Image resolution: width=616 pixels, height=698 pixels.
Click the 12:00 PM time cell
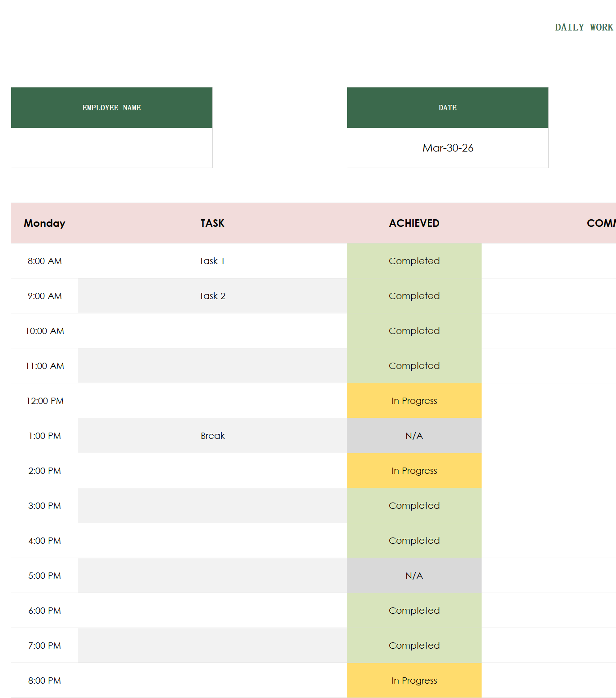pyautogui.click(x=44, y=401)
